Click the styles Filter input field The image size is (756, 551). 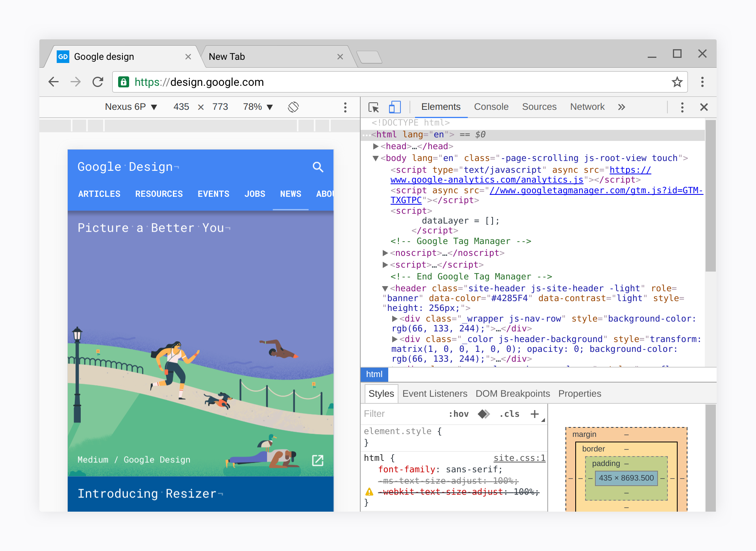pyautogui.click(x=402, y=414)
